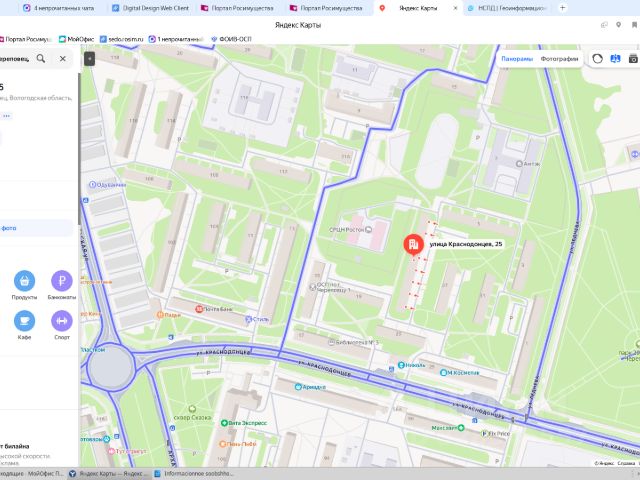
Task: Switch to Digital Design Web Client tab
Action: [151, 8]
